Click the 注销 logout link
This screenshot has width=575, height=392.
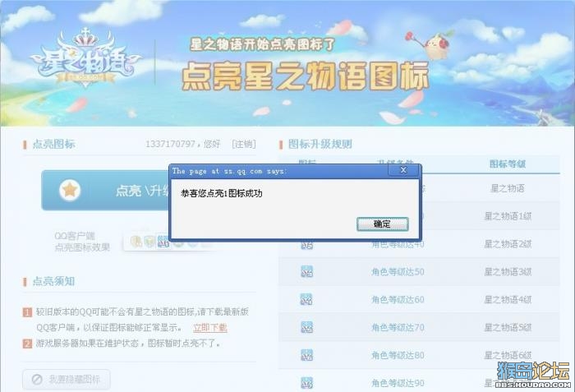(243, 144)
